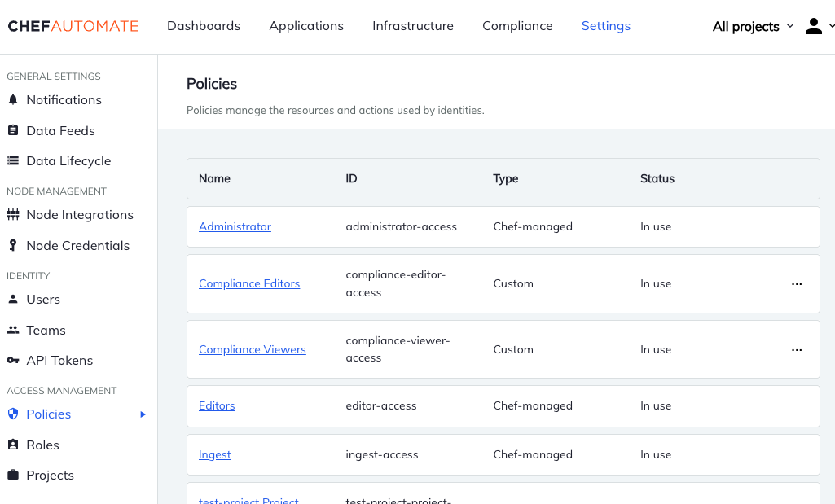835x504 pixels.
Task: Open Node Credentials page
Action: click(77, 245)
